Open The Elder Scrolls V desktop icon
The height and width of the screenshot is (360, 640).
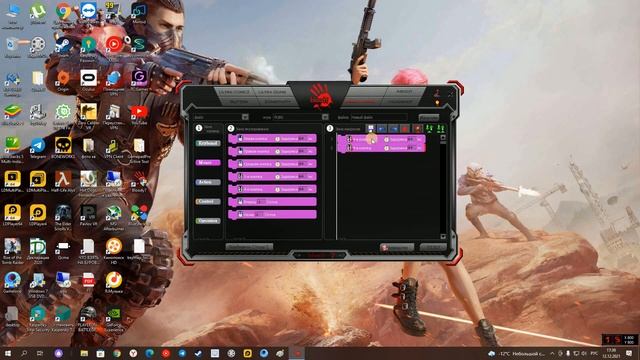tap(63, 216)
